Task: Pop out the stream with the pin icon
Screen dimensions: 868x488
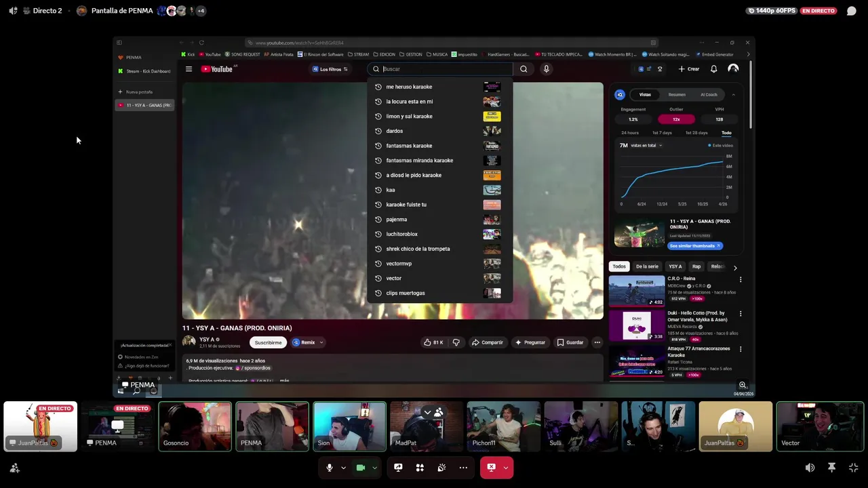Action: (x=831, y=468)
